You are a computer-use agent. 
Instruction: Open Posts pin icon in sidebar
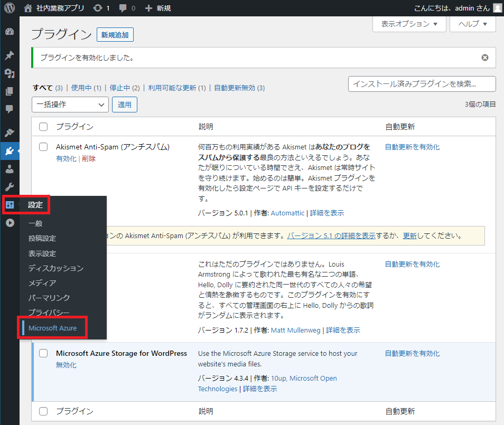10,55
